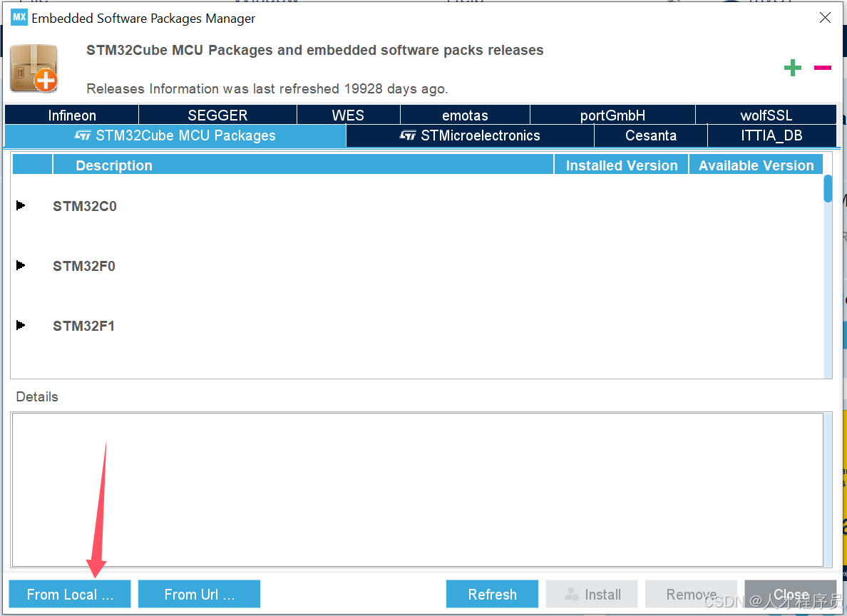The width and height of the screenshot is (847, 616).
Task: Expand the STM32F1 tree row
Action: pyautogui.click(x=21, y=325)
